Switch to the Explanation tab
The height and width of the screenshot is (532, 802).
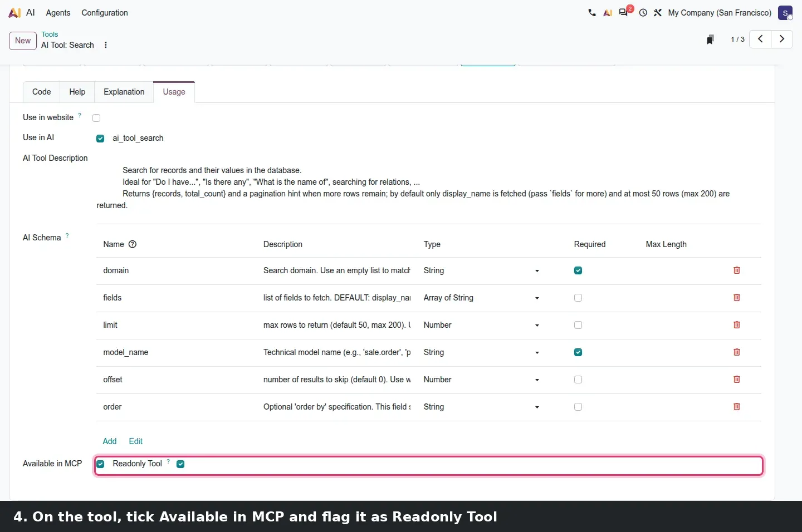[124, 92]
